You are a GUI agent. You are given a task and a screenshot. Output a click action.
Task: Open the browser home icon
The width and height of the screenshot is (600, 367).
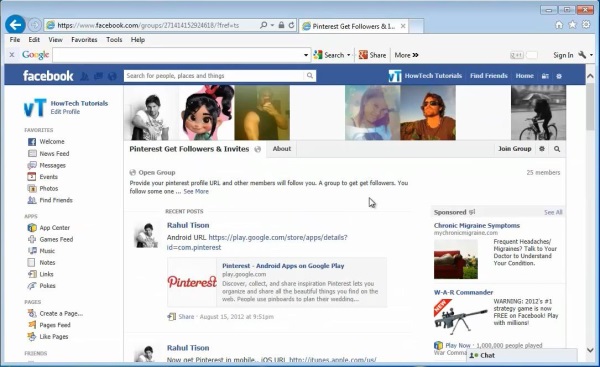[559, 25]
